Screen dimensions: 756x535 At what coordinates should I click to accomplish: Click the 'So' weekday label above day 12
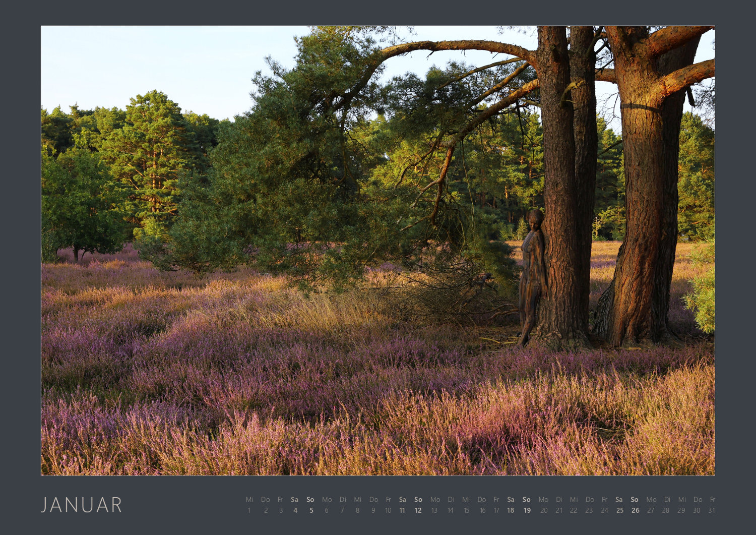point(418,499)
